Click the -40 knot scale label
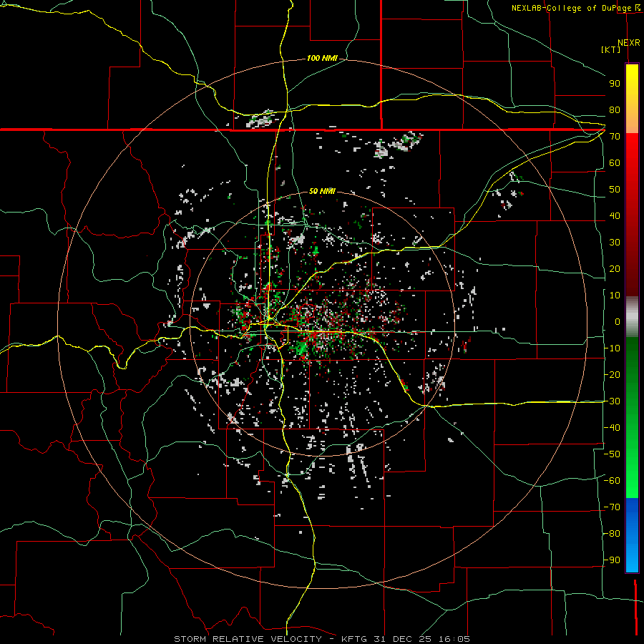The width and height of the screenshot is (644, 644). [612, 428]
